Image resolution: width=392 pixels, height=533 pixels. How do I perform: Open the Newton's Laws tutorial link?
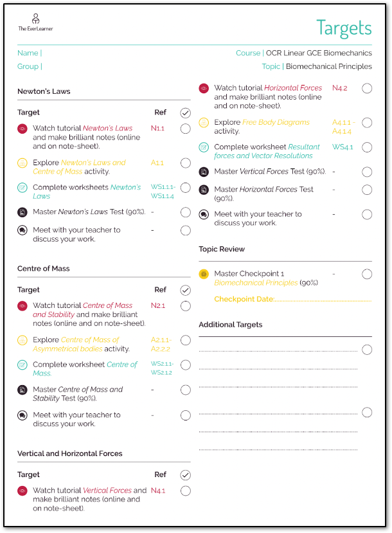(x=107, y=129)
